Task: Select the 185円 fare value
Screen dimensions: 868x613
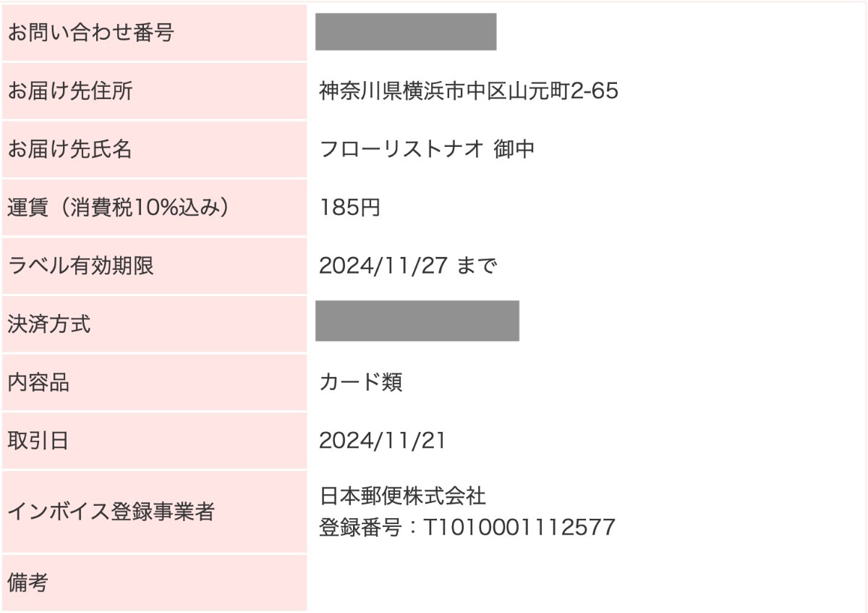Action: pos(349,208)
